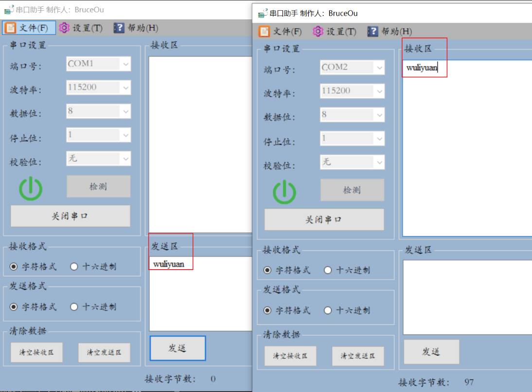Click the magenta gear icon beside 设置(T)
The width and height of the screenshot is (532, 392).
pyautogui.click(x=64, y=28)
